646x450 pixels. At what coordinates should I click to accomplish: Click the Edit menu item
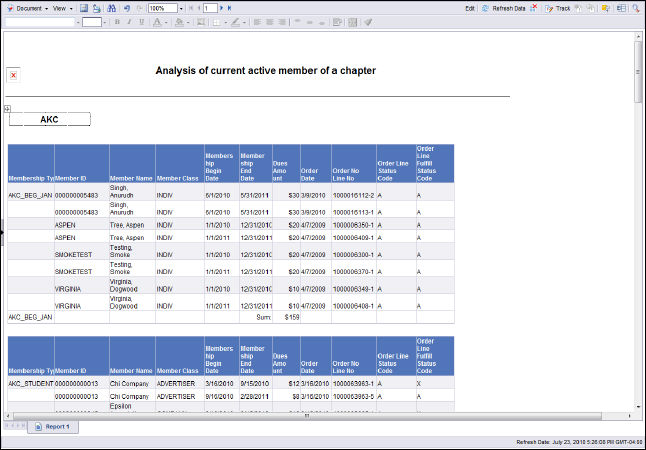click(470, 7)
